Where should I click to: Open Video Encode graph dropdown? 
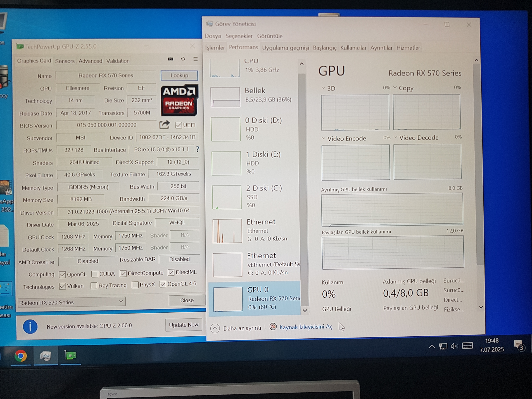coord(324,138)
